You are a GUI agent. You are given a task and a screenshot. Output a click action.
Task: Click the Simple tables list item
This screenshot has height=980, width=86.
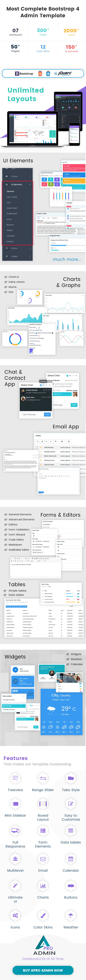(15, 591)
